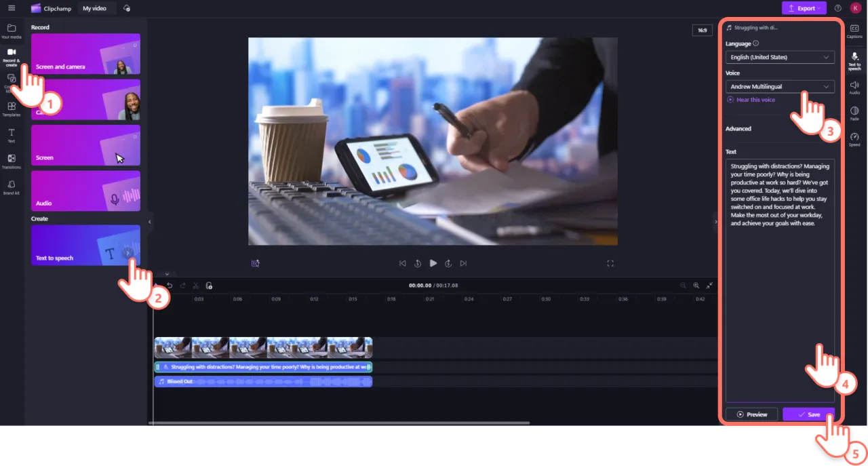Open the Speed properties icon

pos(854,139)
